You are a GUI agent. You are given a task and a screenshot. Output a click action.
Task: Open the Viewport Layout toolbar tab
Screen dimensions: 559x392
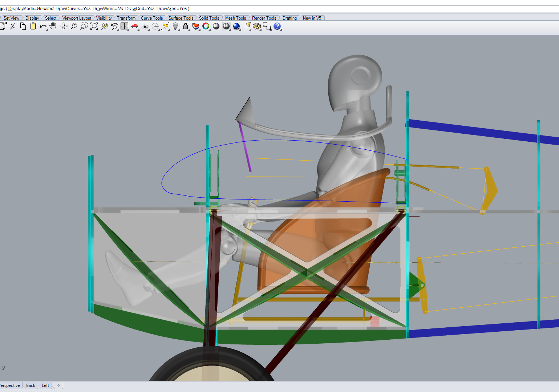click(77, 18)
